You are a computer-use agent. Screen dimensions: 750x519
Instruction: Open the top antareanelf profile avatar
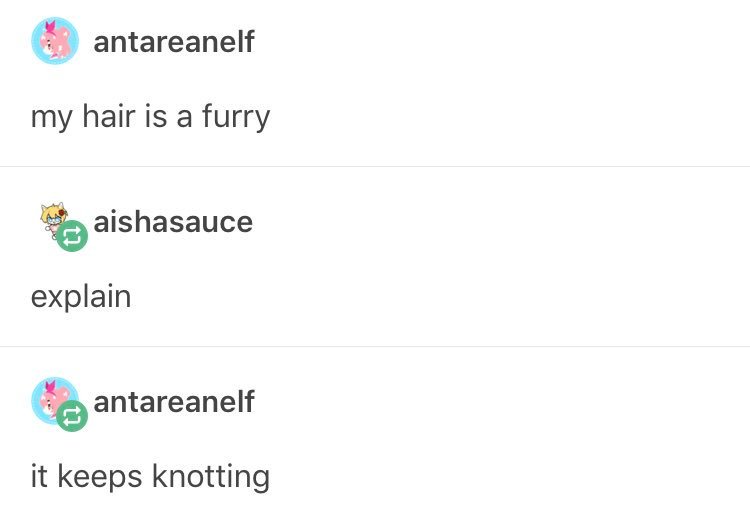click(x=55, y=41)
